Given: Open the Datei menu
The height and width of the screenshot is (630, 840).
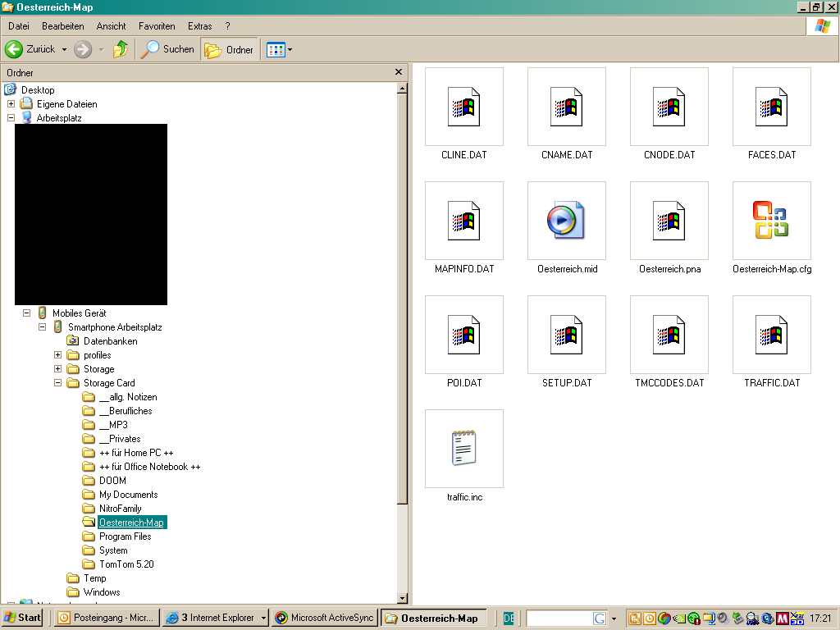Looking at the screenshot, I should click(x=19, y=25).
